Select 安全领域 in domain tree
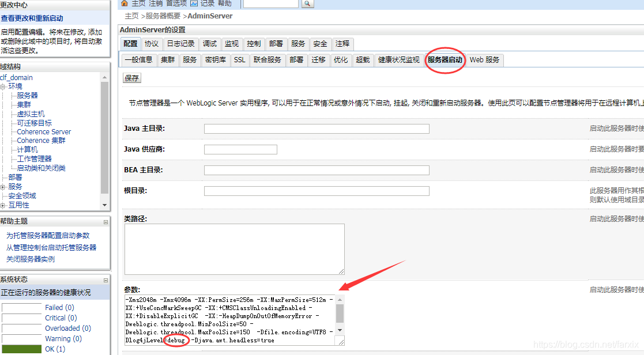The height and width of the screenshot is (355, 644). pos(22,196)
